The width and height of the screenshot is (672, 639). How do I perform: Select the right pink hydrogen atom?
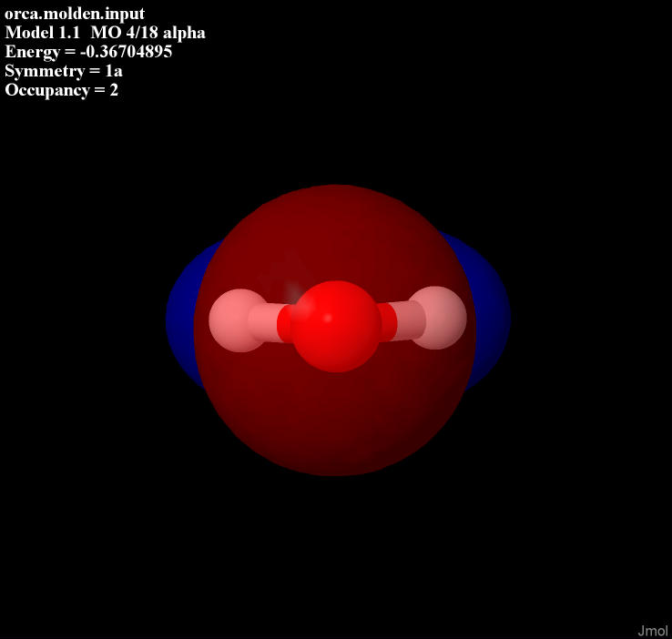[x=438, y=318]
